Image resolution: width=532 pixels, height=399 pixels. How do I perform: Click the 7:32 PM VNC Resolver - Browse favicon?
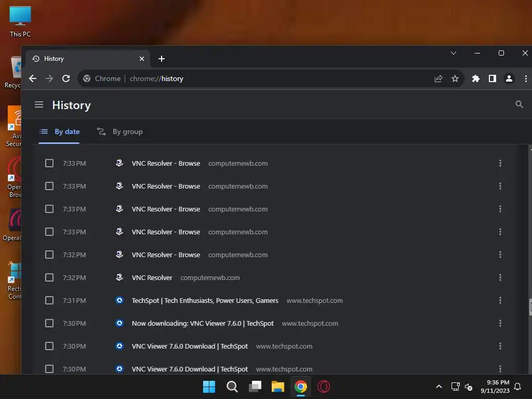(119, 254)
